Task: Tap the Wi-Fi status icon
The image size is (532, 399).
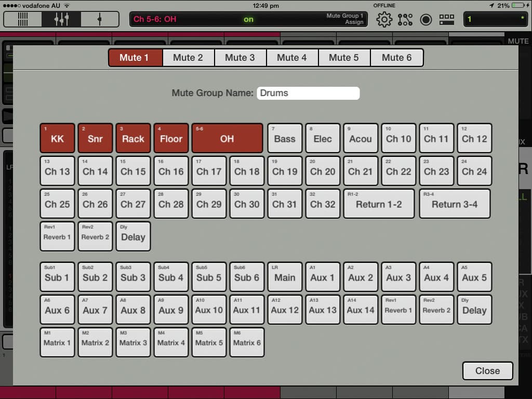Action: click(x=67, y=5)
